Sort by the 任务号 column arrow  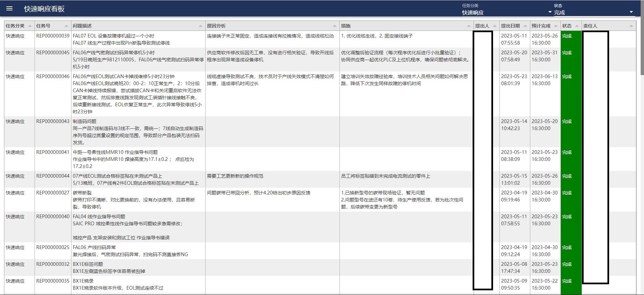click(x=66, y=26)
